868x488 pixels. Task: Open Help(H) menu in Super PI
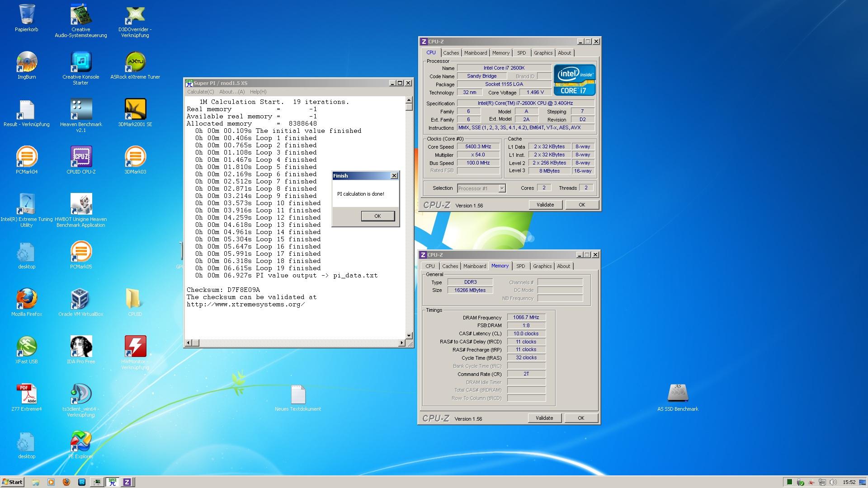pos(258,92)
